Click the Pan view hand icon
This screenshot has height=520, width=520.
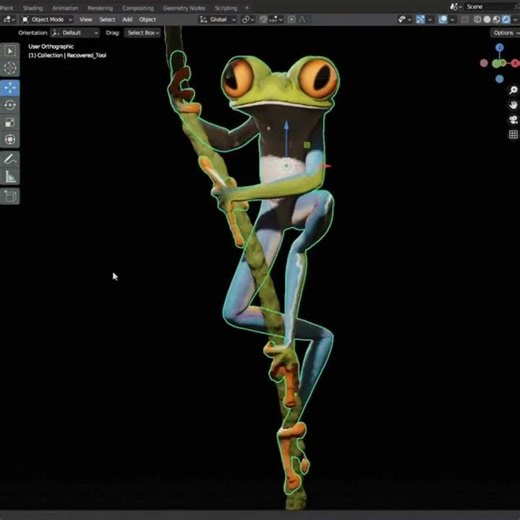513,105
